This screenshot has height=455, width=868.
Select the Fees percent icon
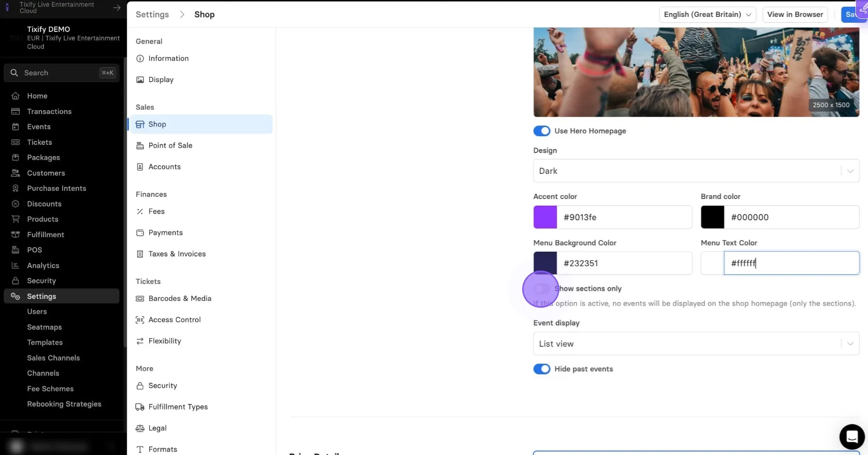140,211
